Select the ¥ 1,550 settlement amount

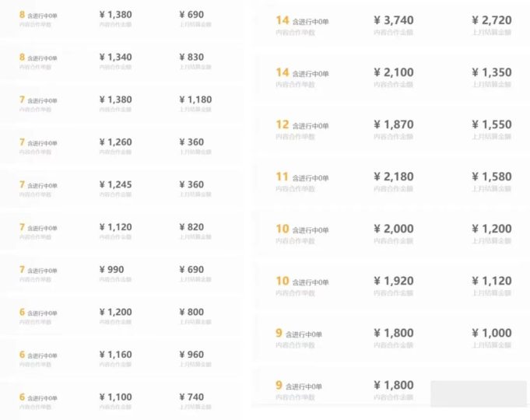[491, 124]
